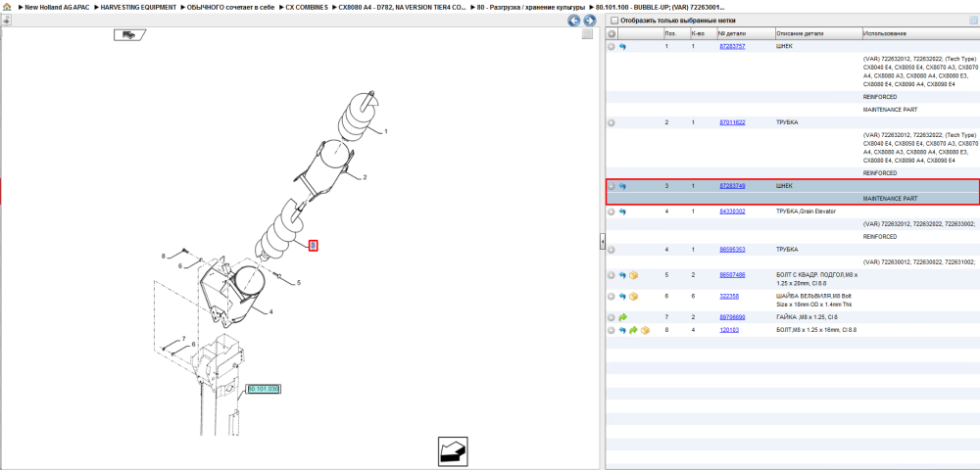
Task: Open part number link 87283749
Action: point(732,186)
